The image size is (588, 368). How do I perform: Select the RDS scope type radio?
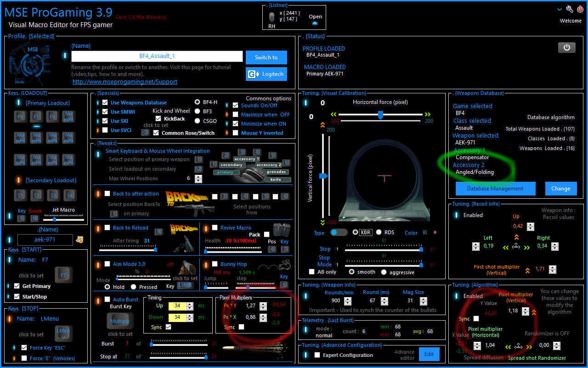point(379,232)
